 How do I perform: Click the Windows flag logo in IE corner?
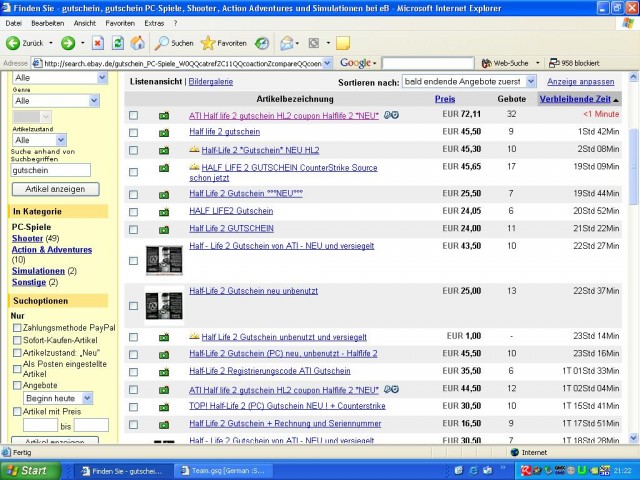tap(628, 23)
